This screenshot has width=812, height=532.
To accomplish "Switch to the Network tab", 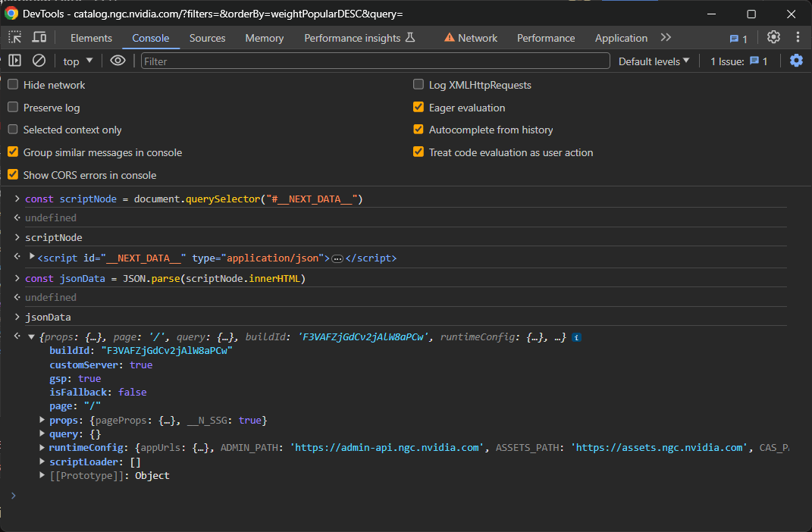I will click(477, 37).
